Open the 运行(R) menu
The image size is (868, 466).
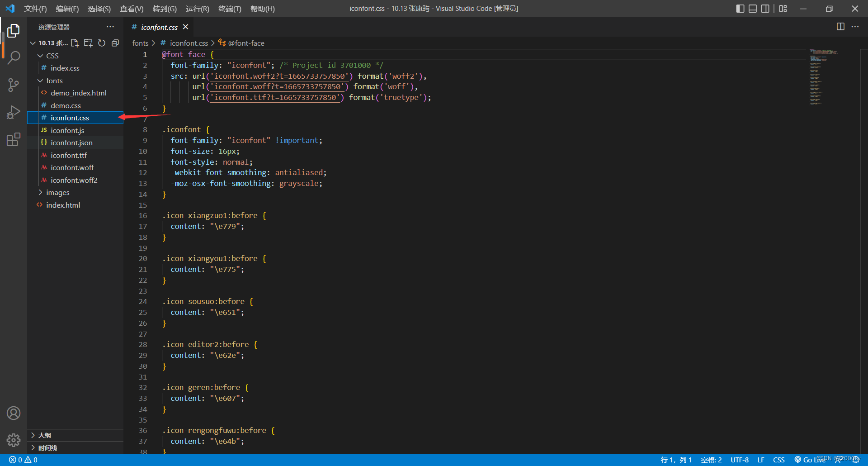(x=198, y=9)
